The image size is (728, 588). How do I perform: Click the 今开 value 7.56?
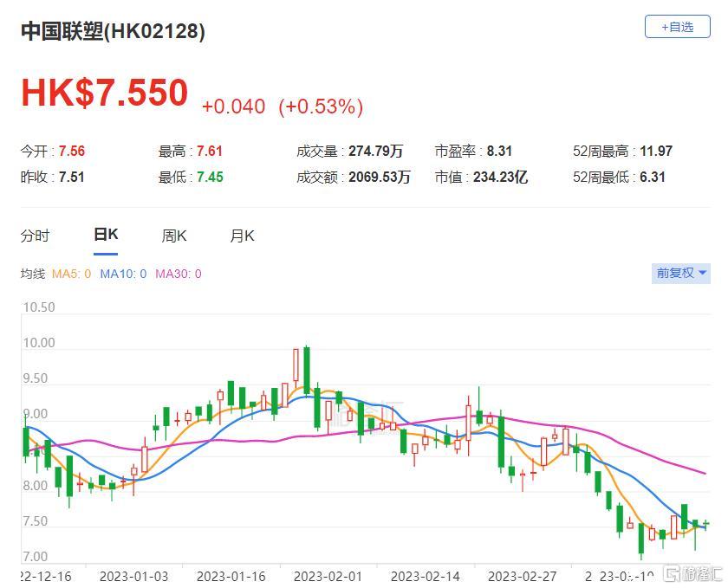(x=71, y=151)
